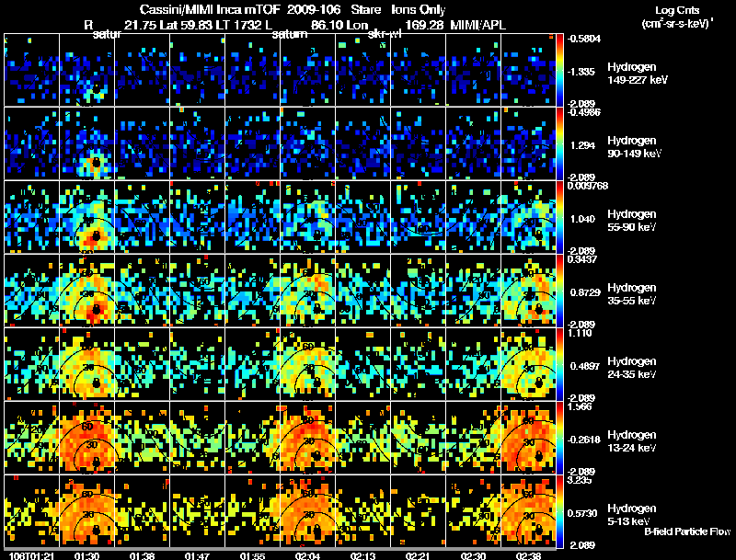Select the Hydrogen 13-24 keV image at 01:30

pyautogui.click(x=87, y=438)
